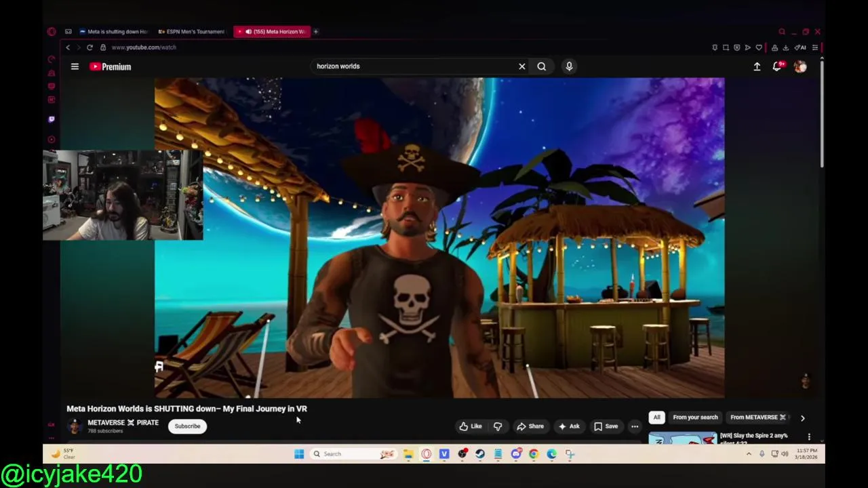Subscribe to METAVERSE PIRATE channel
This screenshot has height=488, width=868.
pyautogui.click(x=187, y=426)
